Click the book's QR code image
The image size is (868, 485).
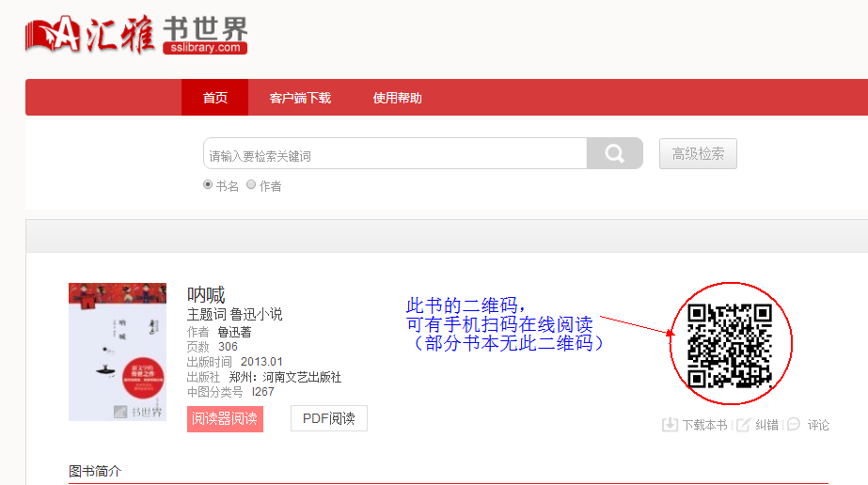click(x=730, y=346)
